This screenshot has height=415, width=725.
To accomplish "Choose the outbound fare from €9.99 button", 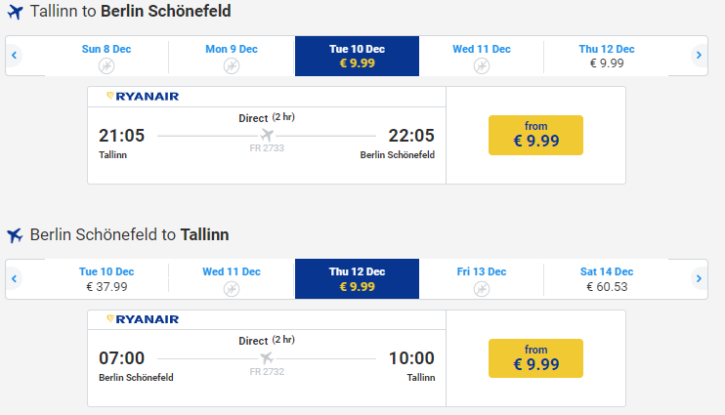I will coord(535,135).
